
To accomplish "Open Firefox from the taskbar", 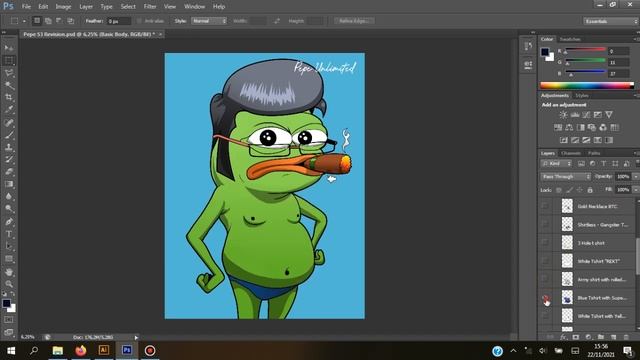I will pyautogui.click(x=81, y=351).
